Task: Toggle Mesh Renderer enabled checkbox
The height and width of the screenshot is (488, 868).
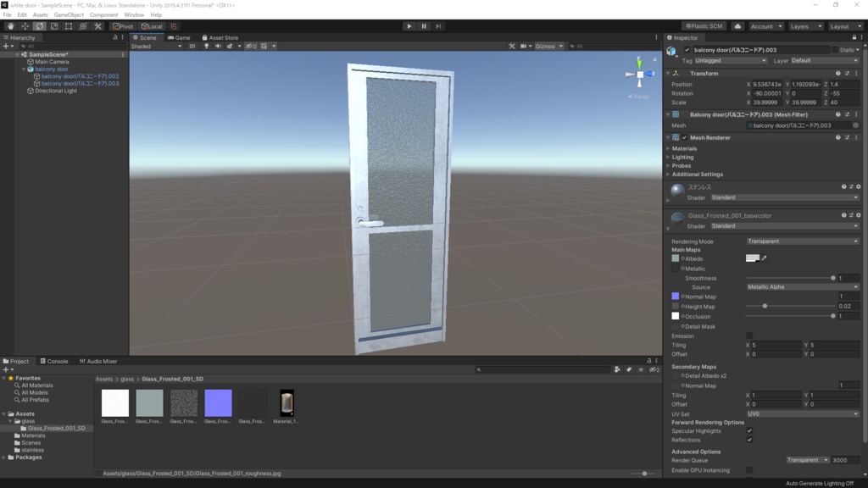Action: point(685,138)
